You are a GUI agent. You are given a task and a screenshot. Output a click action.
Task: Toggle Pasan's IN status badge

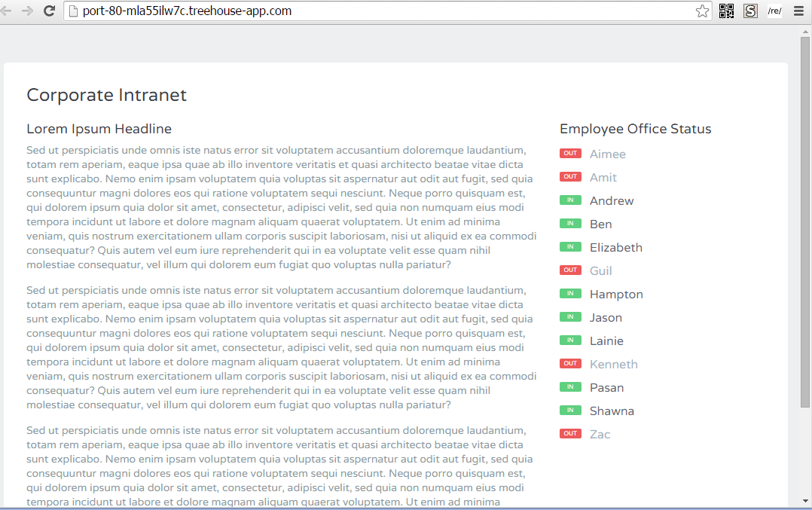click(x=570, y=386)
